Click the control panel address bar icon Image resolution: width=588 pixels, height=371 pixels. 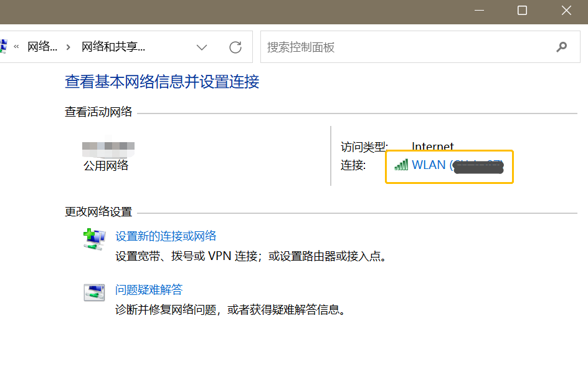[x=3, y=47]
